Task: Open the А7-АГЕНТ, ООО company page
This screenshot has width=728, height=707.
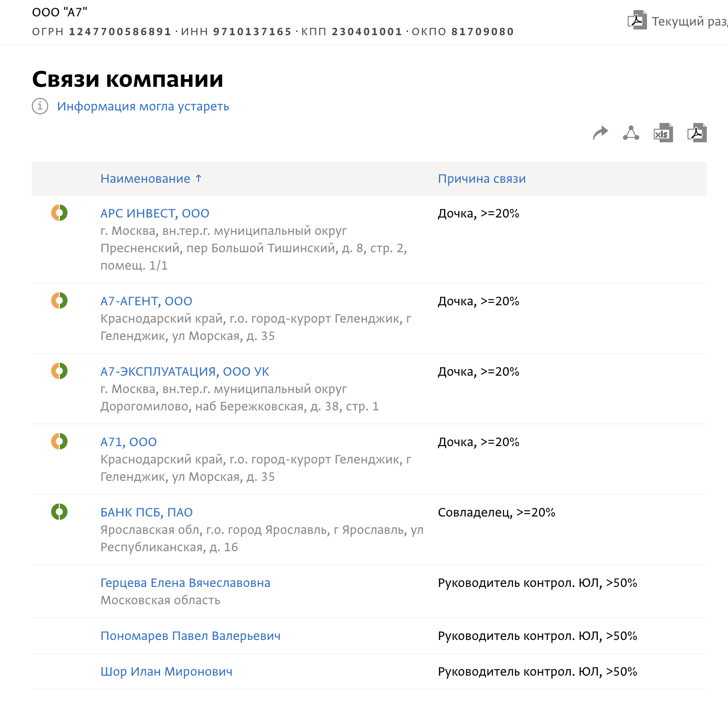Action: [x=146, y=300]
